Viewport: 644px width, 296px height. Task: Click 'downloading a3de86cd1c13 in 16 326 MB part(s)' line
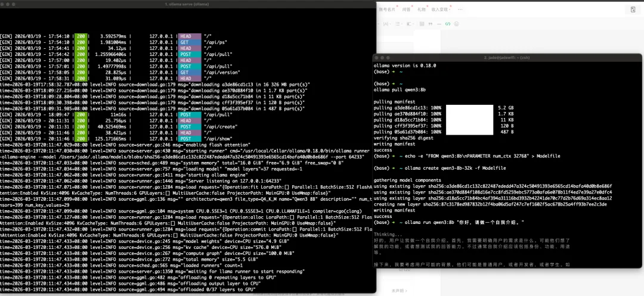[154, 85]
